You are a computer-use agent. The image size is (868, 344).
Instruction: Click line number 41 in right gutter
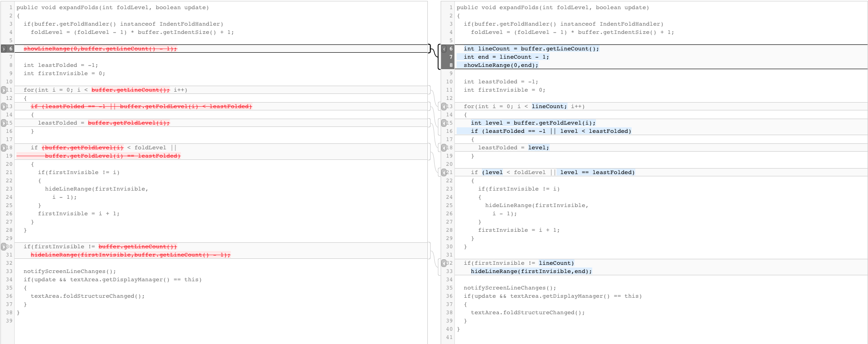(x=449, y=337)
